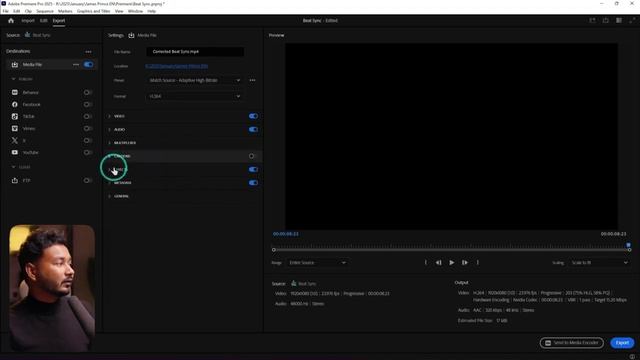
Task: Open the Graphics and Titles menu
Action: click(93, 11)
